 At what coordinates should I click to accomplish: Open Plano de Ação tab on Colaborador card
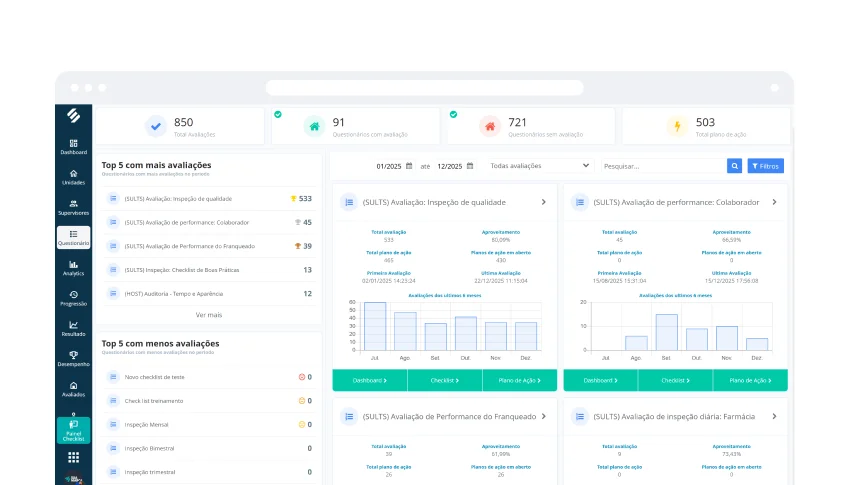[750, 380]
